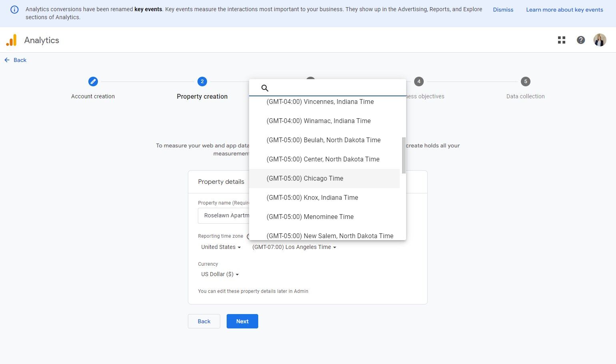Go back using the top Back link

[20, 60]
